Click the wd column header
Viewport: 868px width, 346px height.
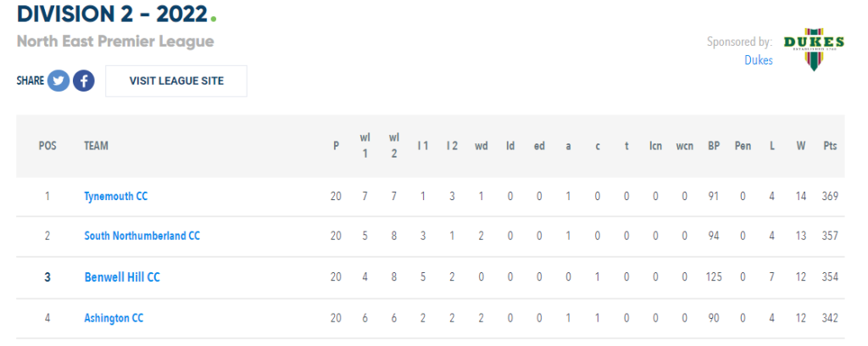481,146
